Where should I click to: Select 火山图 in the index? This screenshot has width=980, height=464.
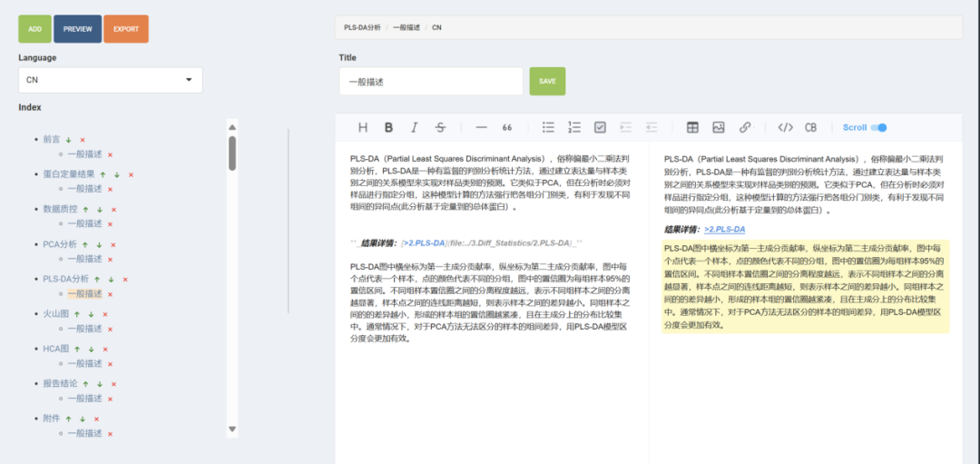pos(55,314)
